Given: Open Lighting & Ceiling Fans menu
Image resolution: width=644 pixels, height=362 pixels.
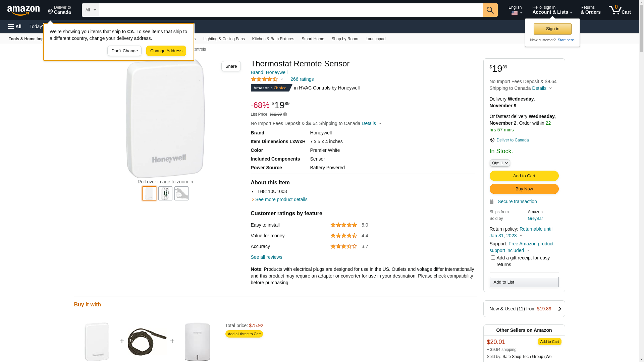Looking at the screenshot, I should click(x=224, y=39).
